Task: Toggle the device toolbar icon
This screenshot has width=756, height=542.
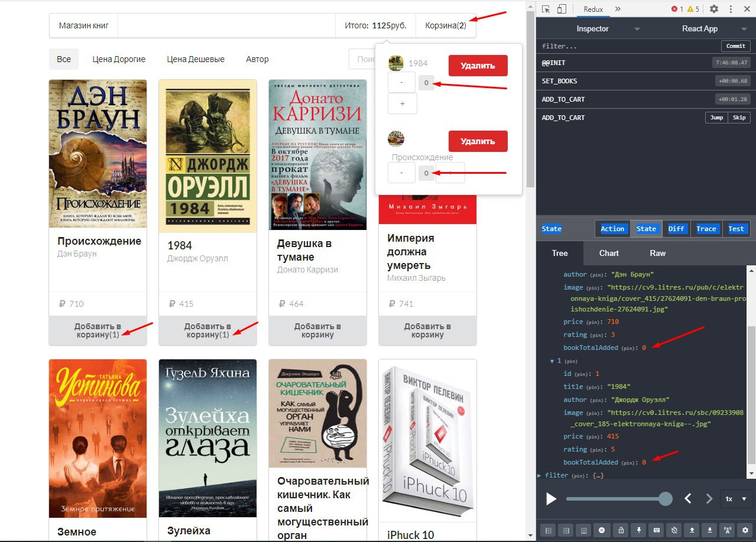Action: 562,9
